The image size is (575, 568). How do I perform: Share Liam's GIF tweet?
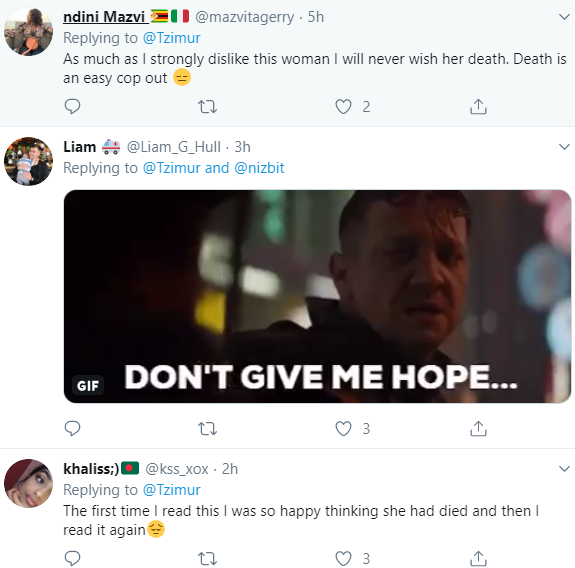click(x=478, y=428)
